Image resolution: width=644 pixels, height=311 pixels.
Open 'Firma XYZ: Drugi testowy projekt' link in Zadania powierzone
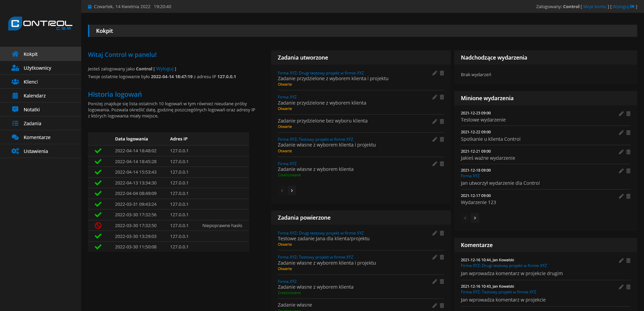click(320, 233)
